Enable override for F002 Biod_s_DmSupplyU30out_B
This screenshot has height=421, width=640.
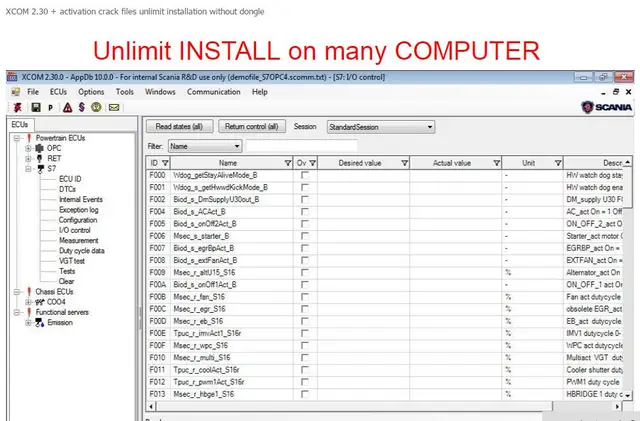304,199
